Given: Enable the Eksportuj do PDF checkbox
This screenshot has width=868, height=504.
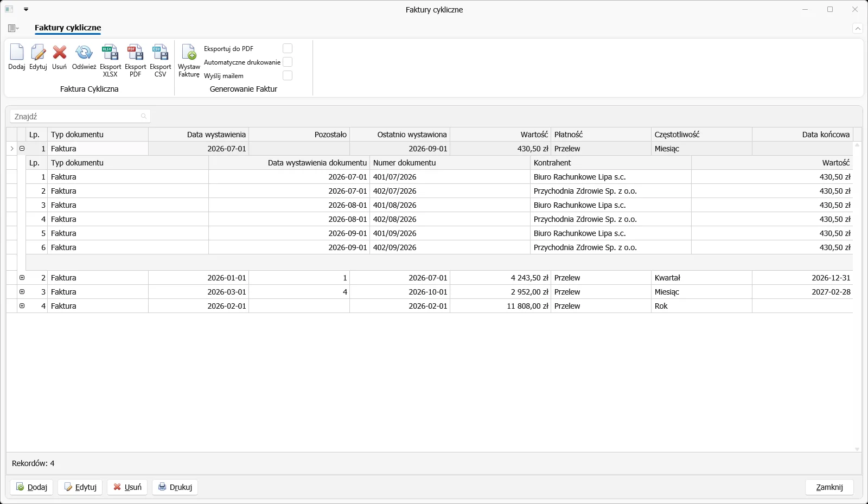Looking at the screenshot, I should pyautogui.click(x=288, y=48).
